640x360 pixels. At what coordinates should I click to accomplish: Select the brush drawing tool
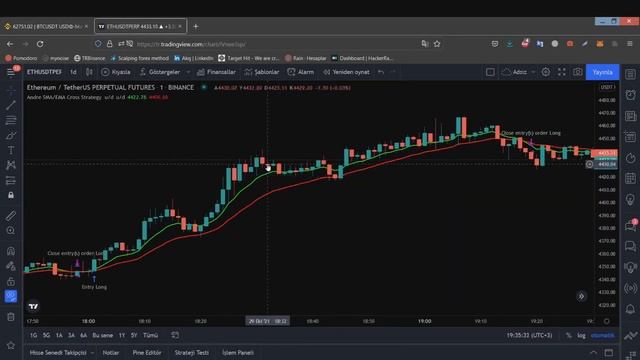11,135
